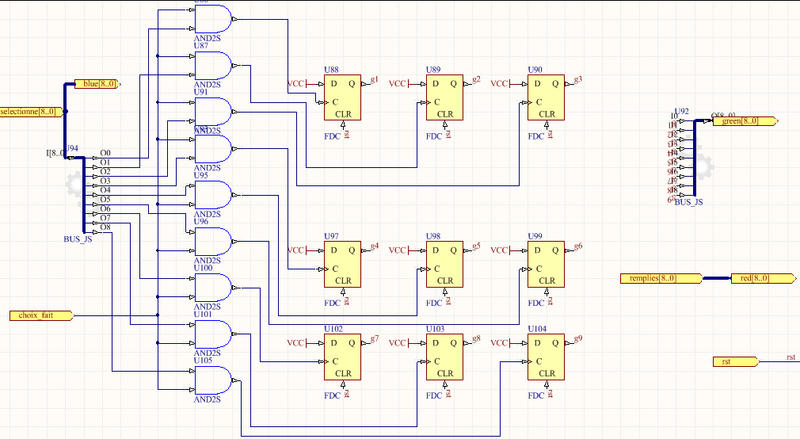Select the U98 flip-flop symbol

coord(444,263)
